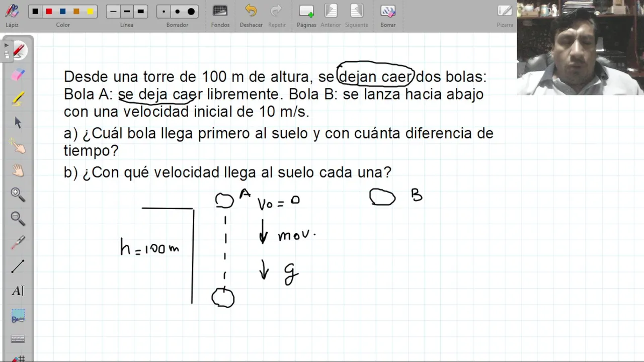Select the eraser tool in side palette
The width and height of the screenshot is (644, 362).
point(18,74)
